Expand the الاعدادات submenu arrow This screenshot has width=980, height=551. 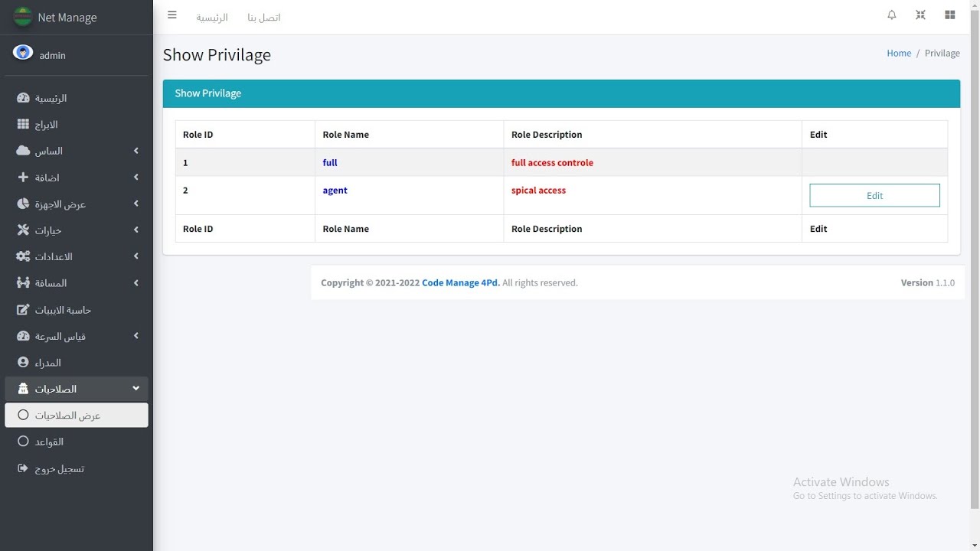click(x=136, y=256)
